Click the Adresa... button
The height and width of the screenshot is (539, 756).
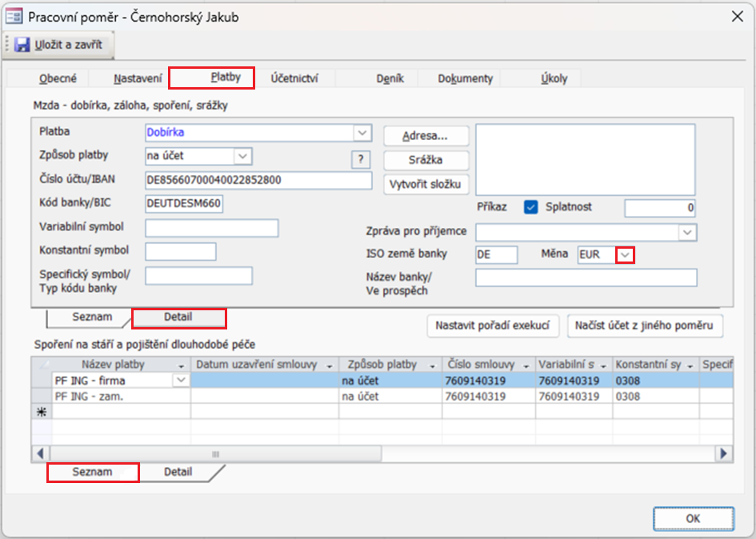click(x=426, y=136)
